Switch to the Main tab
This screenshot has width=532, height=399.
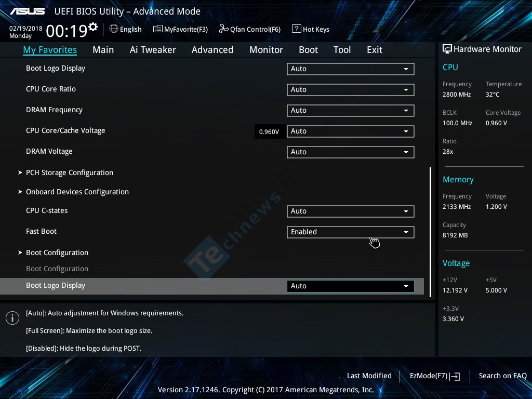coord(103,50)
